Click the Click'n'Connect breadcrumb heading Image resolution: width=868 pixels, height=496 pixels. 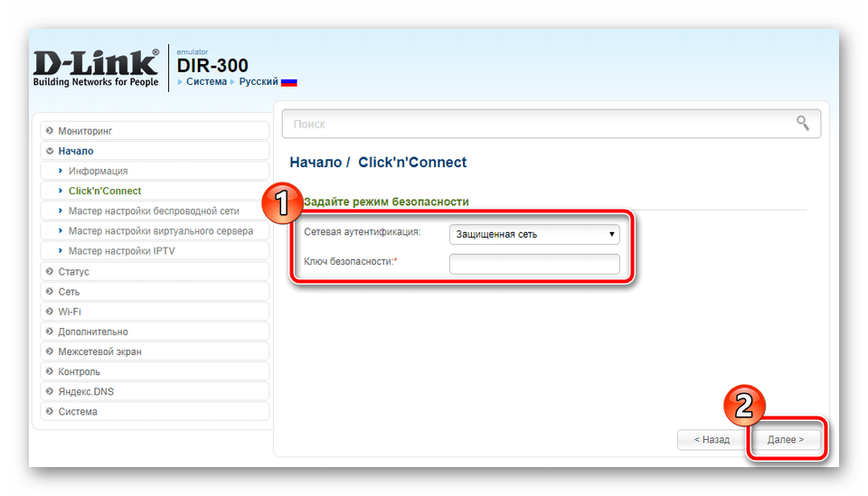click(412, 162)
